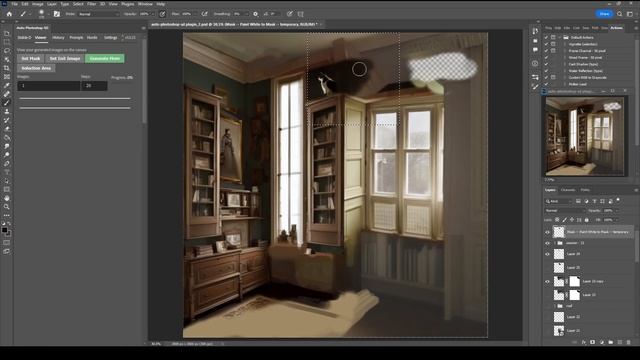The height and width of the screenshot is (360, 640).
Task: Toggle lock transparent pixels icon
Action: pyautogui.click(x=557, y=220)
